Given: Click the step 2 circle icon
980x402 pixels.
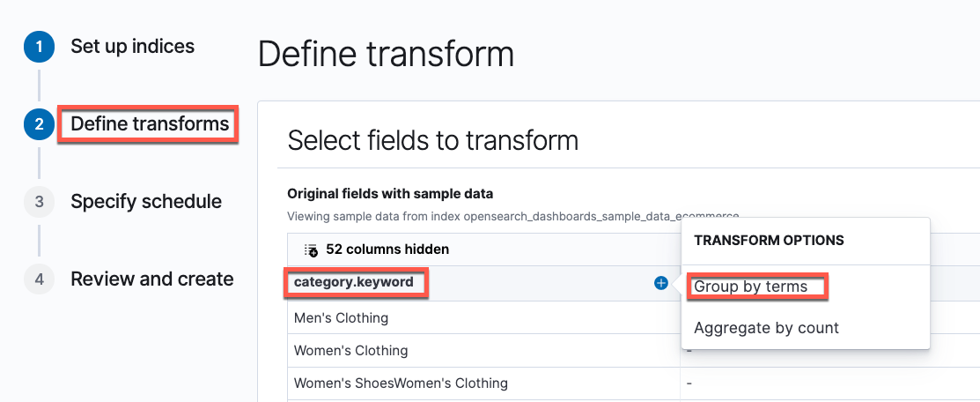Looking at the screenshot, I should [39, 124].
